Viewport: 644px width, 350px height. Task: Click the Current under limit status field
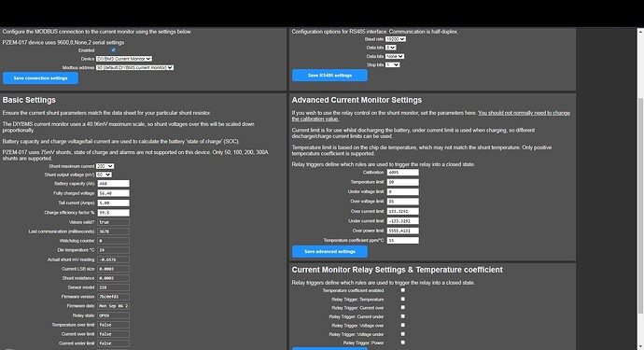[113, 343]
